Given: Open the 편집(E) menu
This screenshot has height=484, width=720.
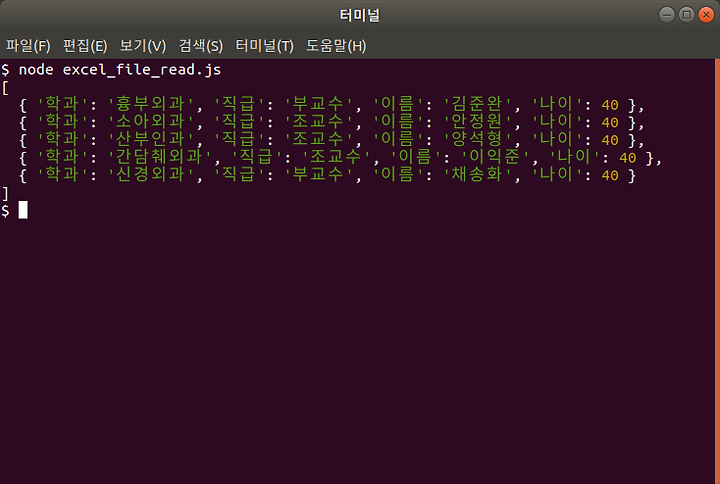Looking at the screenshot, I should click(x=85, y=46).
